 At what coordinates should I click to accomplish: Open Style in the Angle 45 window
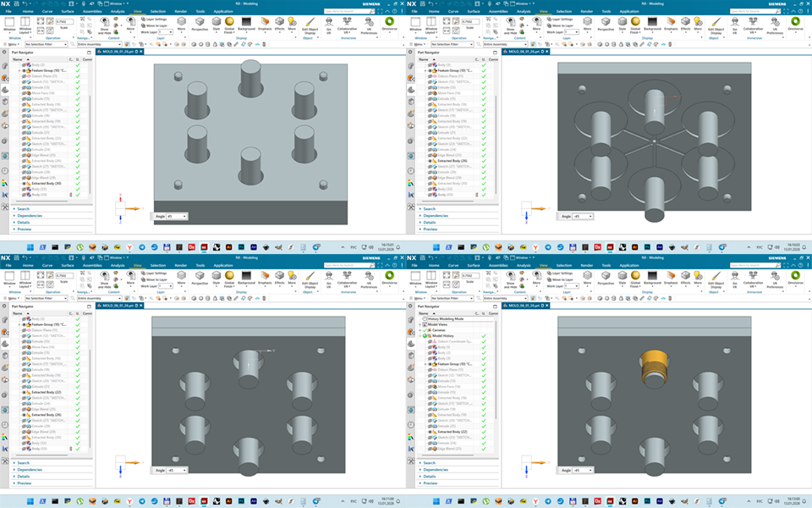(x=217, y=25)
